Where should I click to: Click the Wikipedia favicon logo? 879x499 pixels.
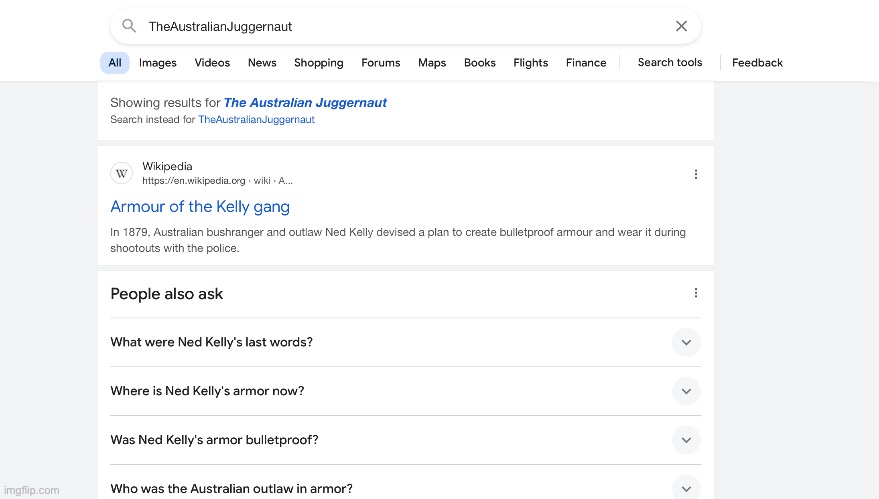click(121, 173)
